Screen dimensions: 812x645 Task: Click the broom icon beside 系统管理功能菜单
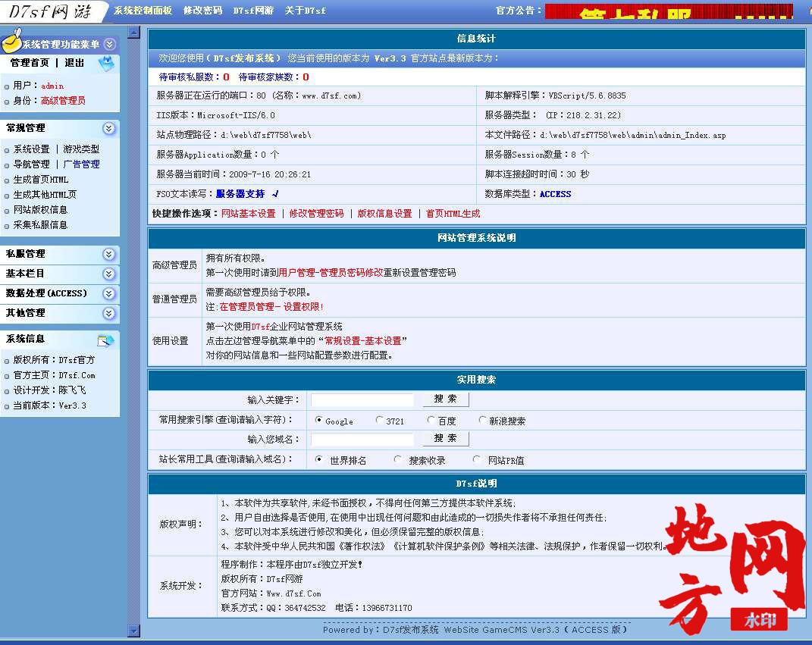[x=11, y=42]
